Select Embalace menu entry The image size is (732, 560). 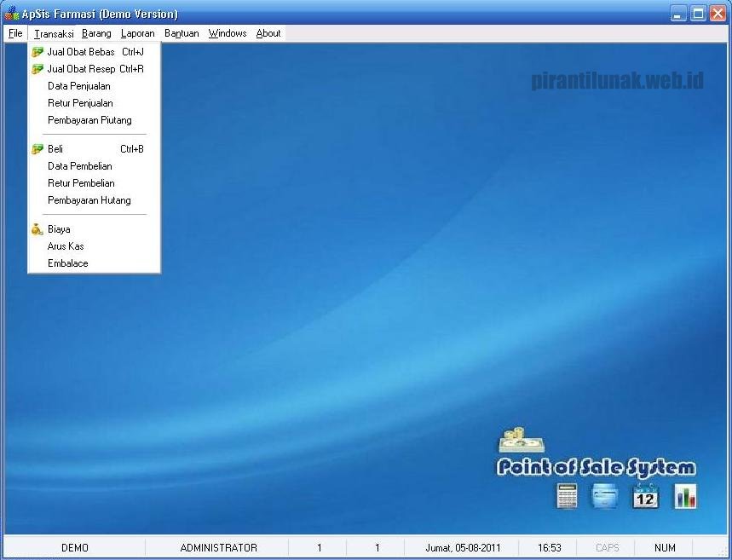click(x=95, y=263)
